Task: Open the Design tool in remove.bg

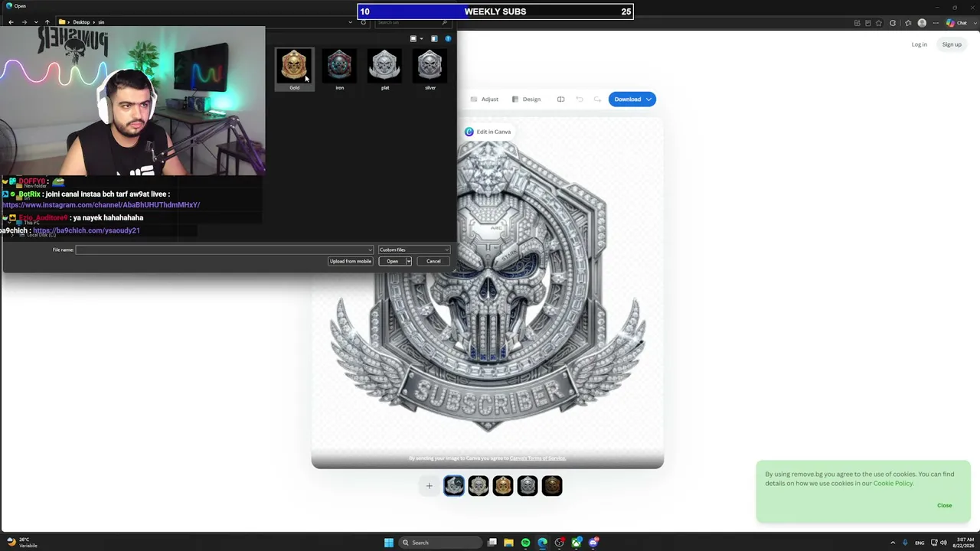Action: pyautogui.click(x=527, y=99)
